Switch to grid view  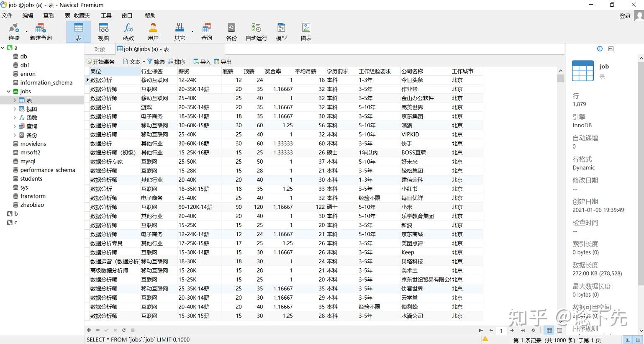pyautogui.click(x=549, y=330)
